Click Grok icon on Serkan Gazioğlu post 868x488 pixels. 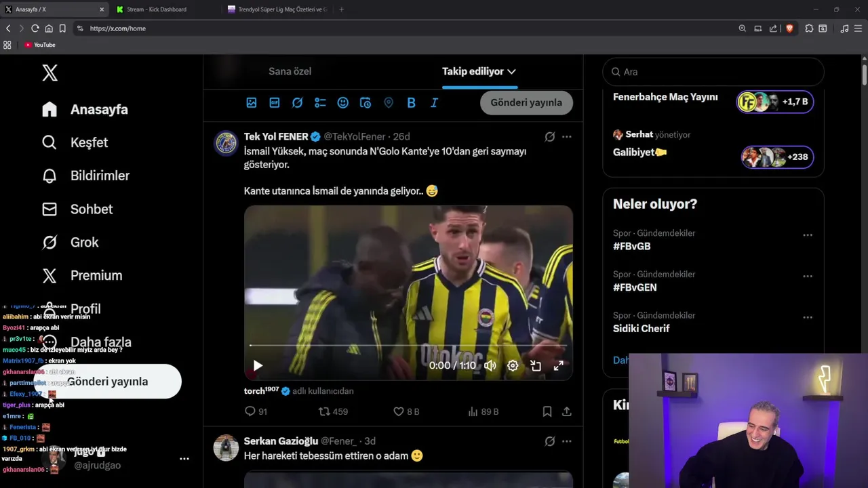[x=550, y=441]
